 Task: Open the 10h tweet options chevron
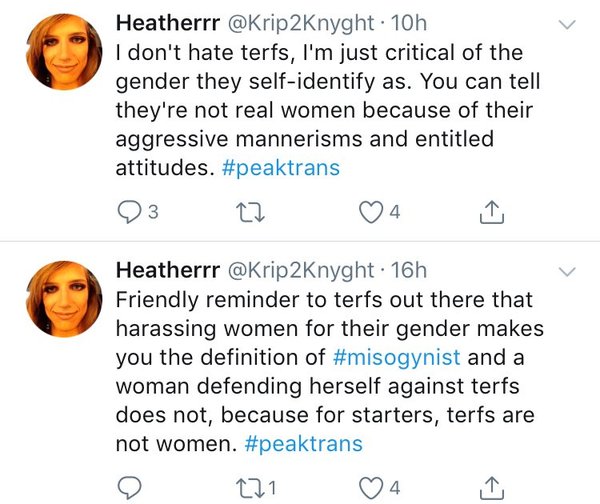(x=567, y=24)
